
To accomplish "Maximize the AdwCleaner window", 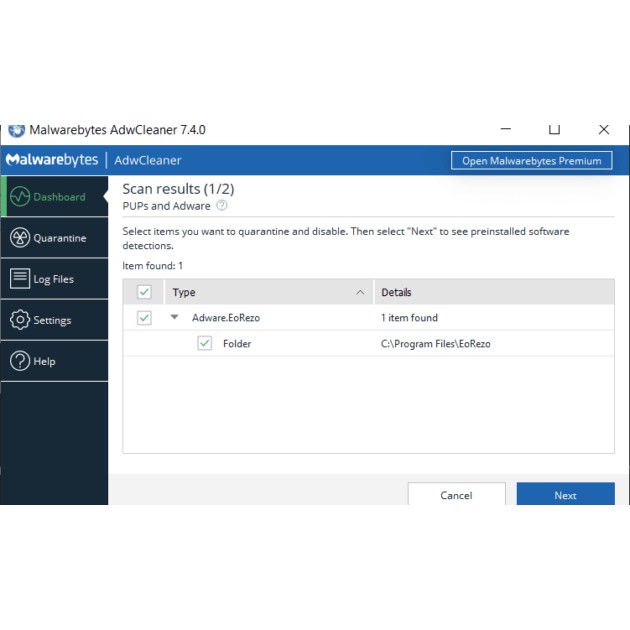I will (554, 129).
